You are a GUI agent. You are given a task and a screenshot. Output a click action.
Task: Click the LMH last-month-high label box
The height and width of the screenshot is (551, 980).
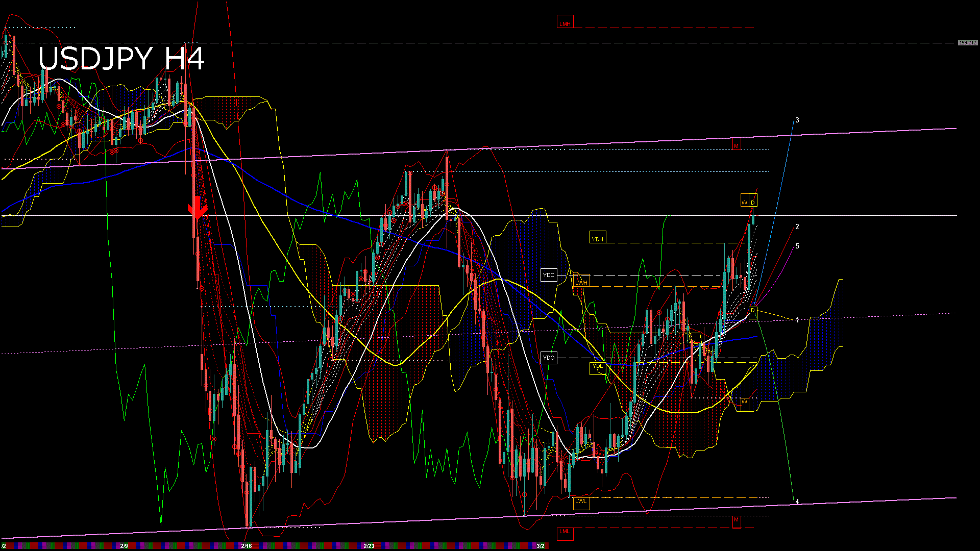coord(565,22)
